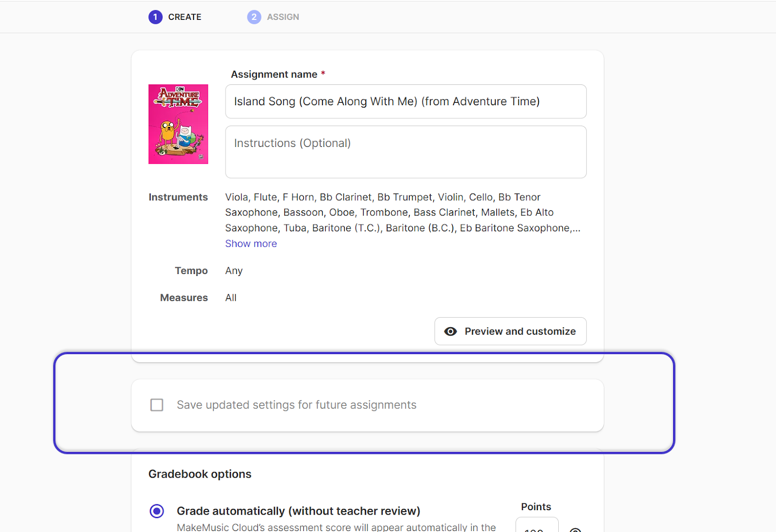
Task: Select the Grade automatically radio button
Action: click(157, 511)
